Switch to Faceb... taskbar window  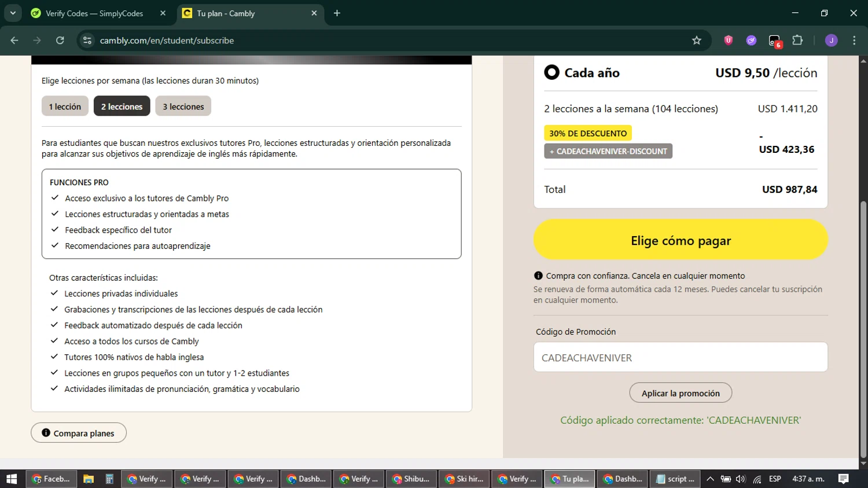[52, 479]
